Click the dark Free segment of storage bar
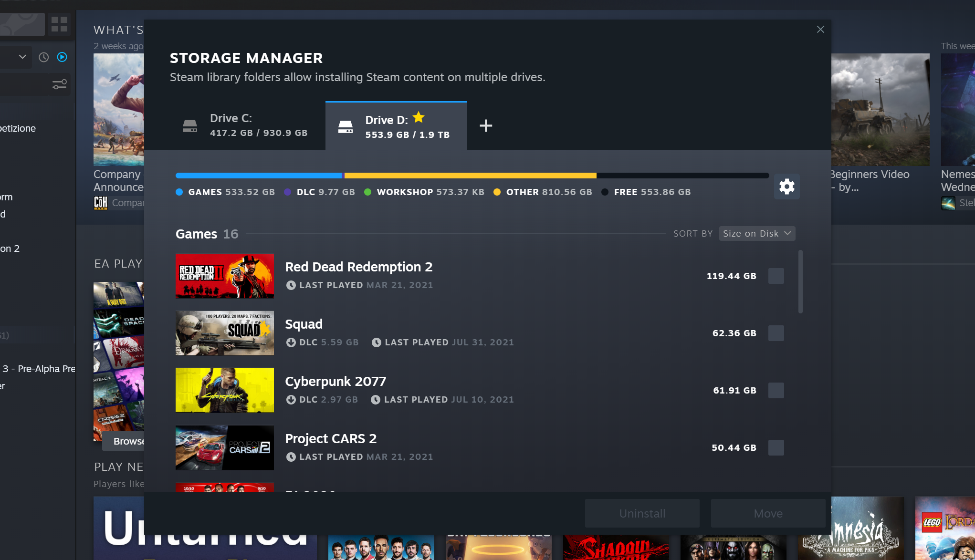This screenshot has height=560, width=975. (683, 176)
